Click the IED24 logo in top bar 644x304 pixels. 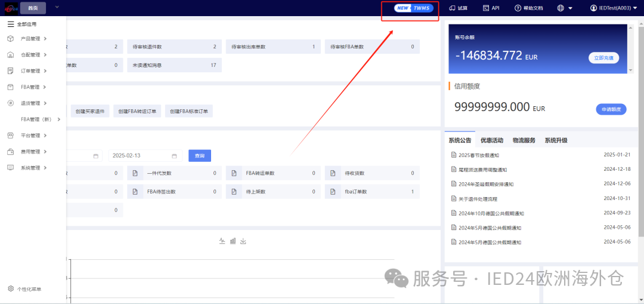pos(10,8)
